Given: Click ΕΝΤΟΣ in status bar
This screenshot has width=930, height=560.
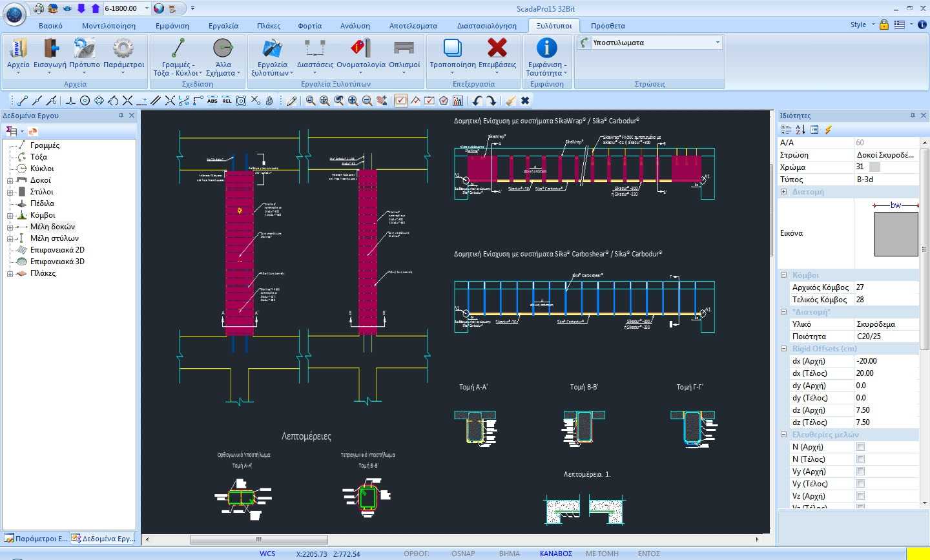Looking at the screenshot, I should coord(649,554).
